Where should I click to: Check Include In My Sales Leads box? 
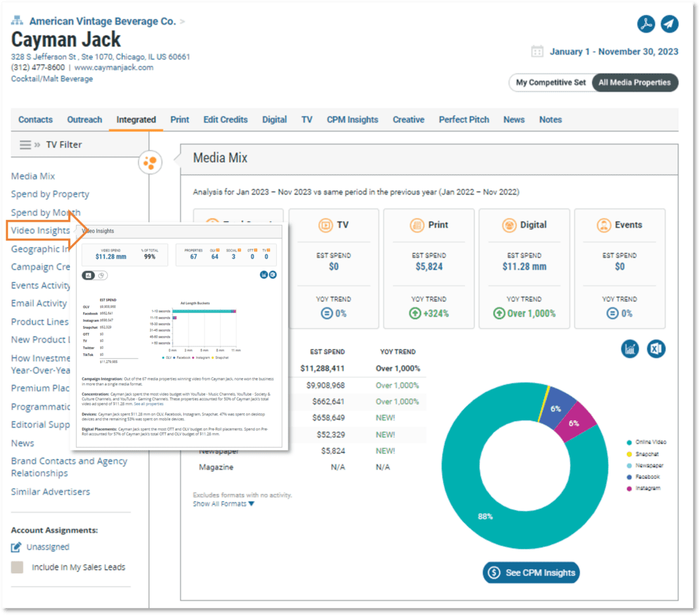click(17, 567)
